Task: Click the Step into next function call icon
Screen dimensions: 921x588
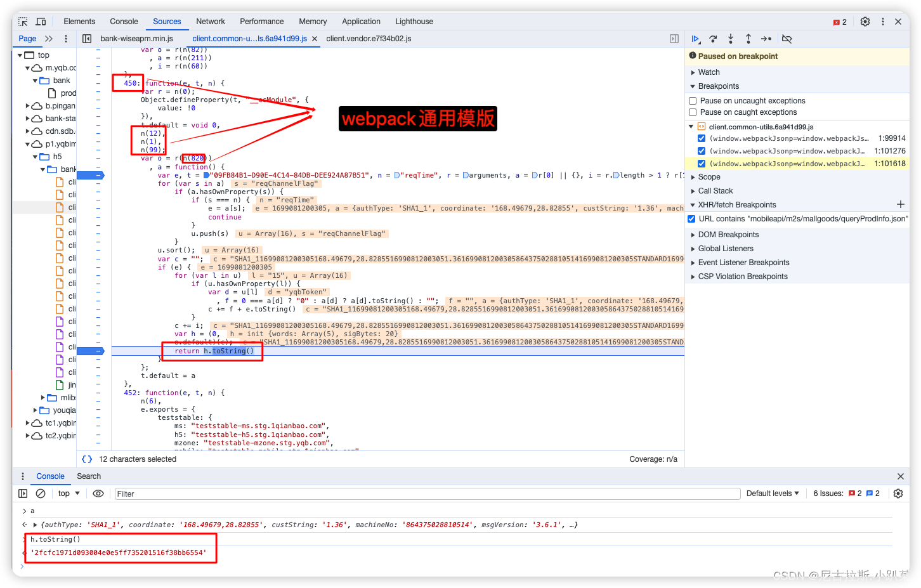Action: point(731,39)
